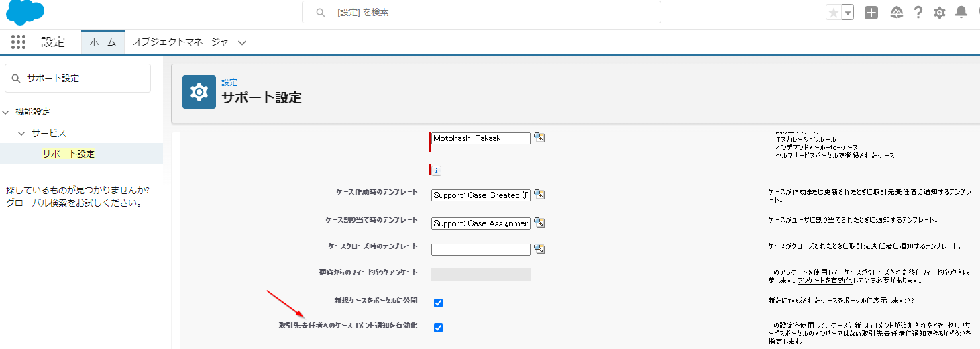Open the setup gear menu icon
This screenshot has height=349, width=980.
click(x=940, y=13)
